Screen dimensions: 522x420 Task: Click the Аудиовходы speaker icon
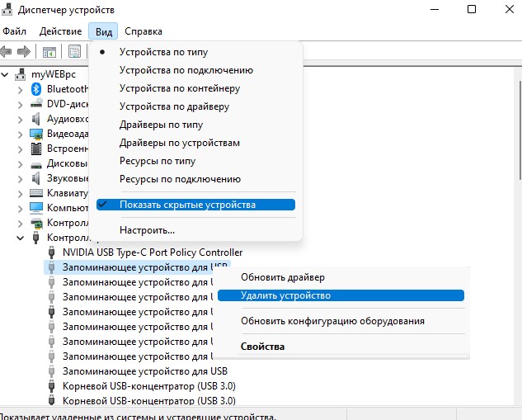pos(36,119)
